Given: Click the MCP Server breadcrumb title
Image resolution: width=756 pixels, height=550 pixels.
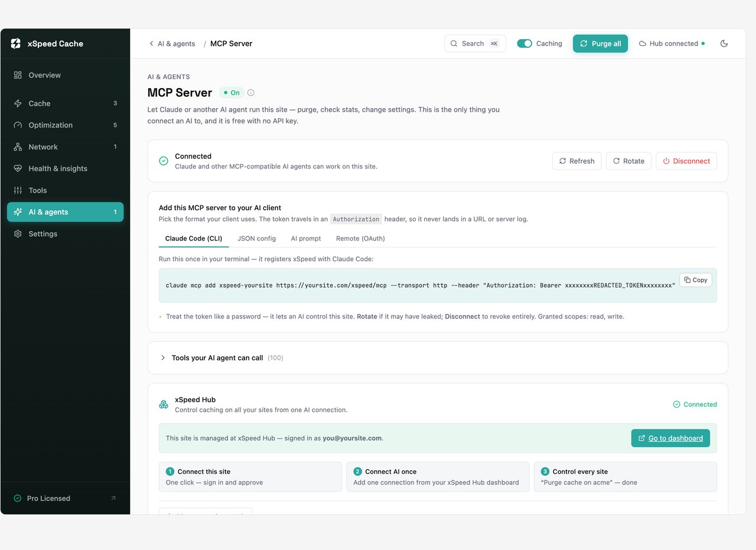Looking at the screenshot, I should click(x=232, y=44).
